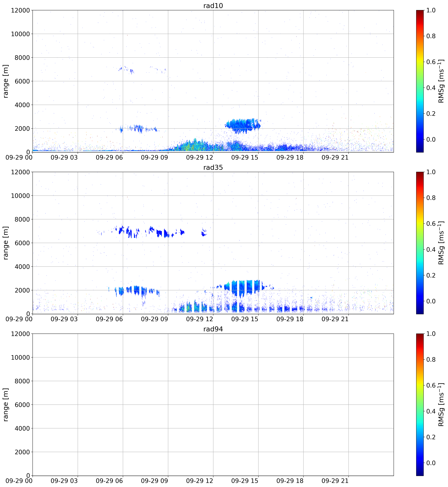
Task: Click the '09-29 06' time tick under rad10
Action: (109, 158)
